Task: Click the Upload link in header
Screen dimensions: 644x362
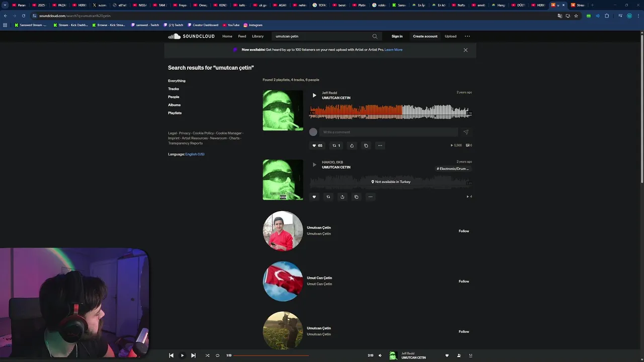Action: pos(450,36)
